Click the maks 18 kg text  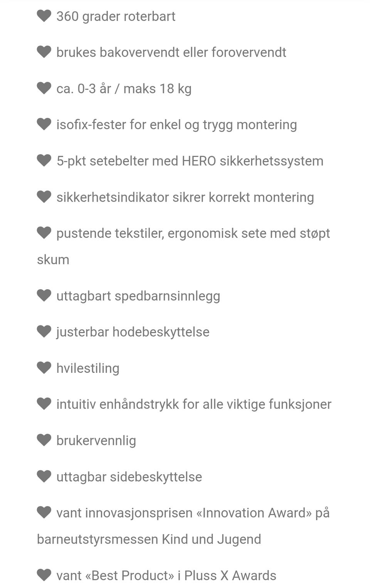[157, 89]
